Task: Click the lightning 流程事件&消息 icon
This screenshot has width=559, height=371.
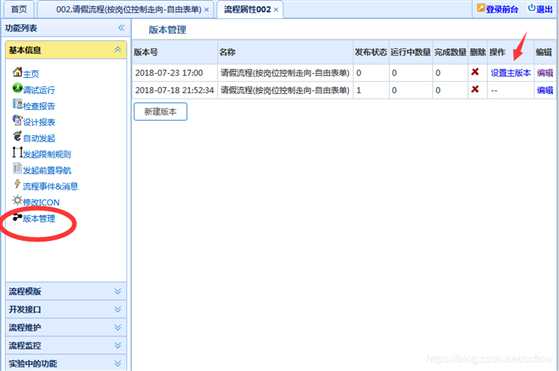Action: point(17,184)
